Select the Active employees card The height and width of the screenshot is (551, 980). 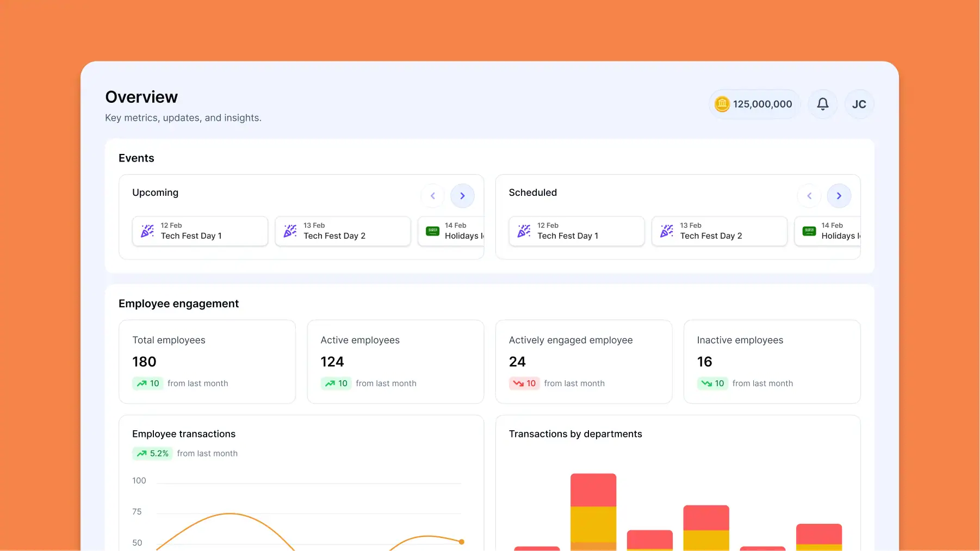395,362
